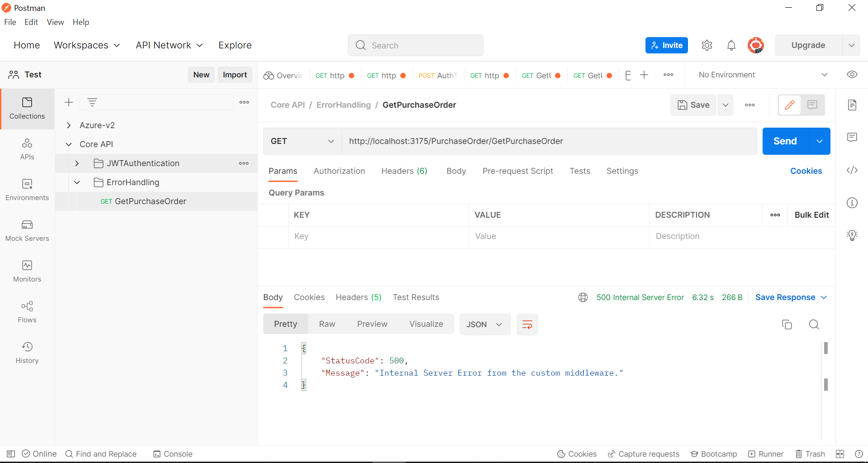The image size is (868, 463).
Task: Expand the JWTAuthentication folder
Action: [77, 163]
